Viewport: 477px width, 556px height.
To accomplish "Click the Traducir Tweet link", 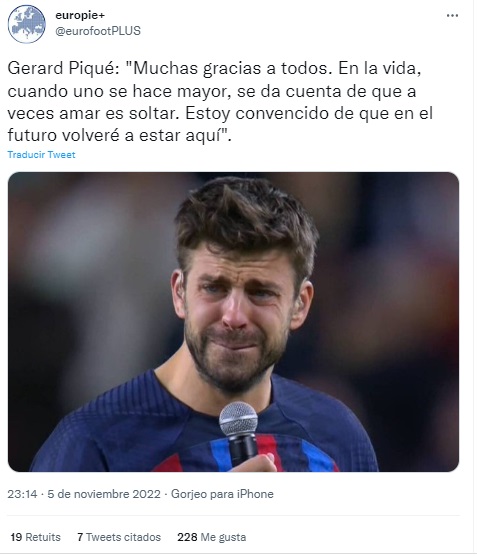I will 41,155.
